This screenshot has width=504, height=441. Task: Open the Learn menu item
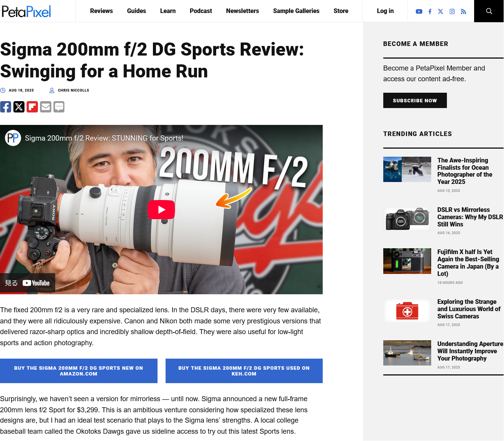pos(168,11)
